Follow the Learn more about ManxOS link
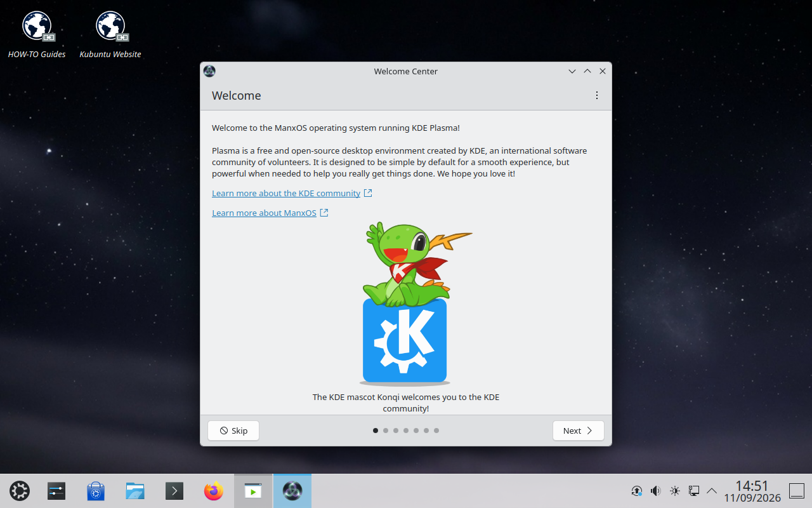Viewport: 812px width, 508px height. (264, 213)
